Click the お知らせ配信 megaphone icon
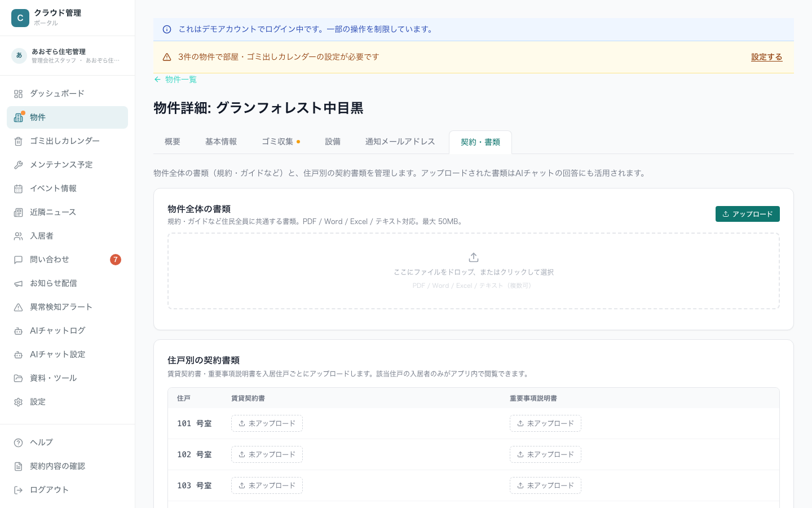 coord(19,283)
